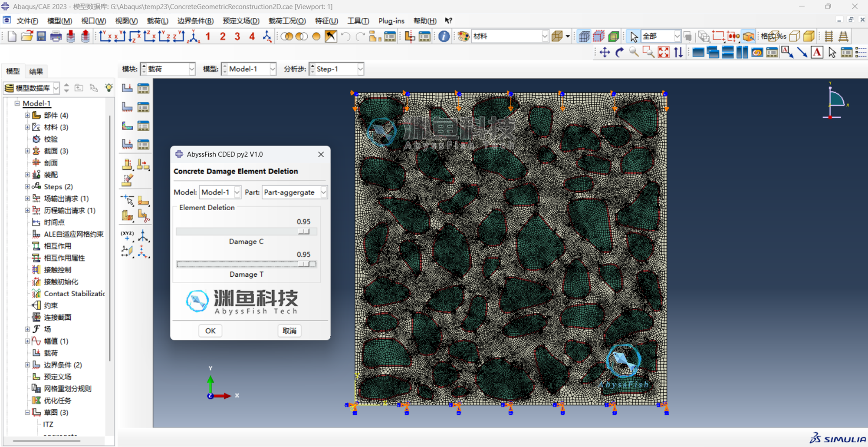Viewport: 868px width, 447px height.
Task: Apply the XY front view icon
Action: click(105, 36)
